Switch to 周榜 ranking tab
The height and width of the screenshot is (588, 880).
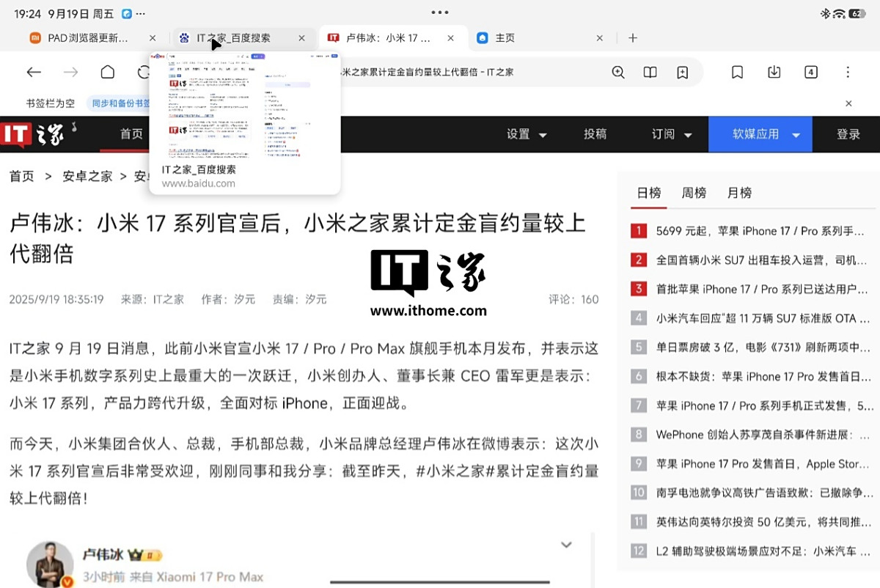694,193
